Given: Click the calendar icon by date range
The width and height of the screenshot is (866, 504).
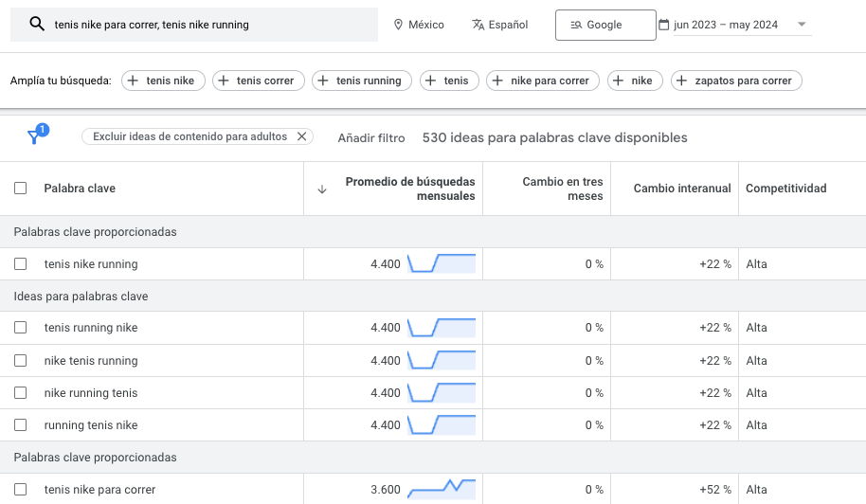Looking at the screenshot, I should pyautogui.click(x=664, y=25).
